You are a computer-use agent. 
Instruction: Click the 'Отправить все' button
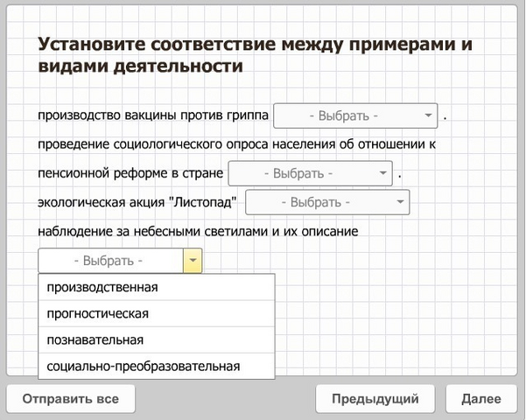(71, 399)
